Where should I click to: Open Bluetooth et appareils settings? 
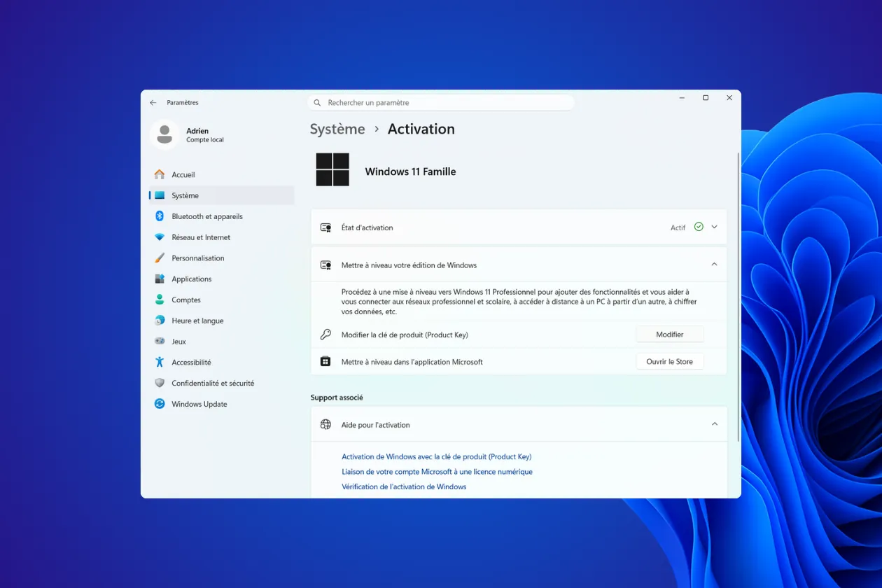[x=221, y=216]
